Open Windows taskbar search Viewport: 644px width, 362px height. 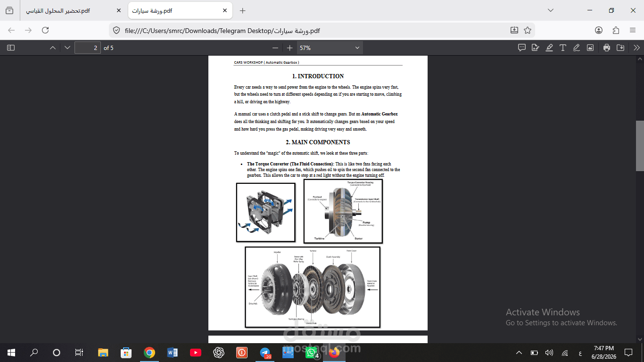tap(34, 353)
